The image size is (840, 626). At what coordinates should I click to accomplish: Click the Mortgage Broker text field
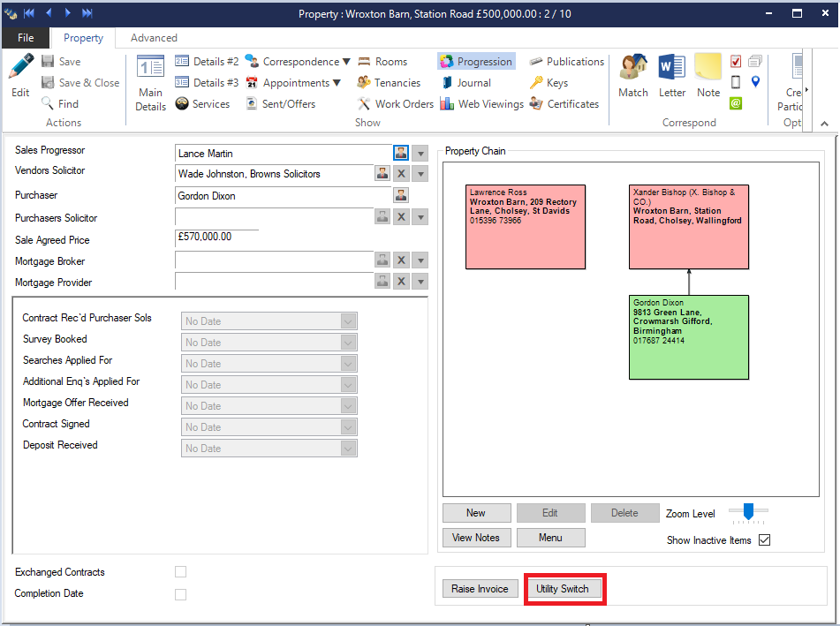coord(275,260)
